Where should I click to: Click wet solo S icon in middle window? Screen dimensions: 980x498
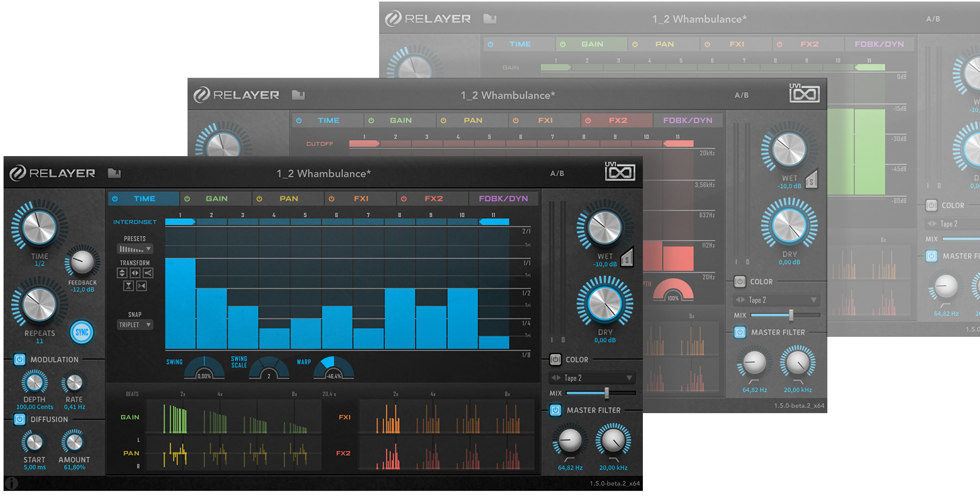(811, 180)
